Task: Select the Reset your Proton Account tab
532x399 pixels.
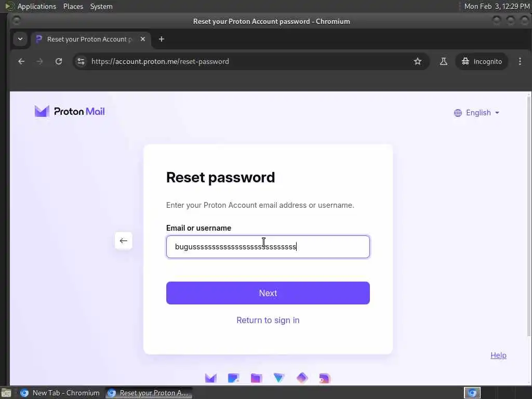Action: tap(90, 39)
